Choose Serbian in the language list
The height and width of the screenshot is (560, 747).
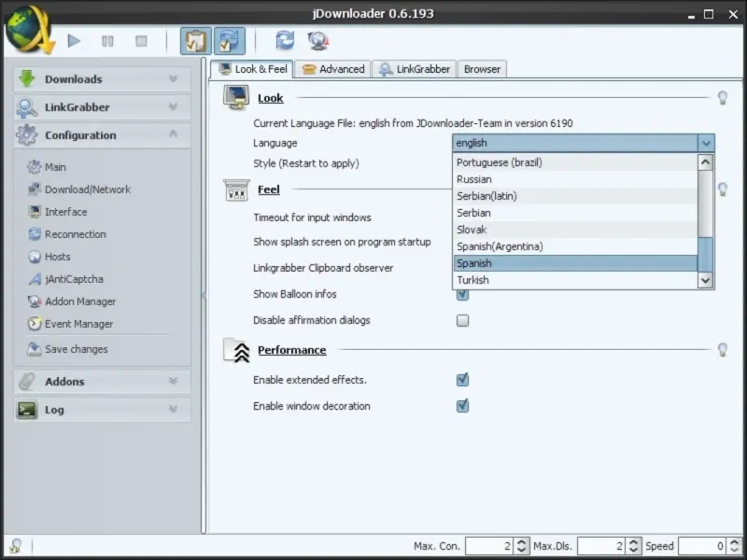(x=575, y=213)
